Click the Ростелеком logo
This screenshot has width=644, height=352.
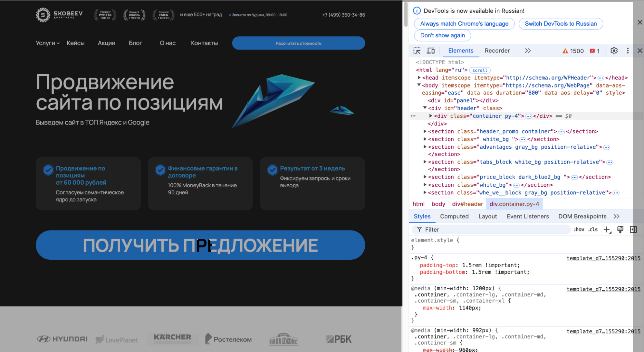coord(228,339)
